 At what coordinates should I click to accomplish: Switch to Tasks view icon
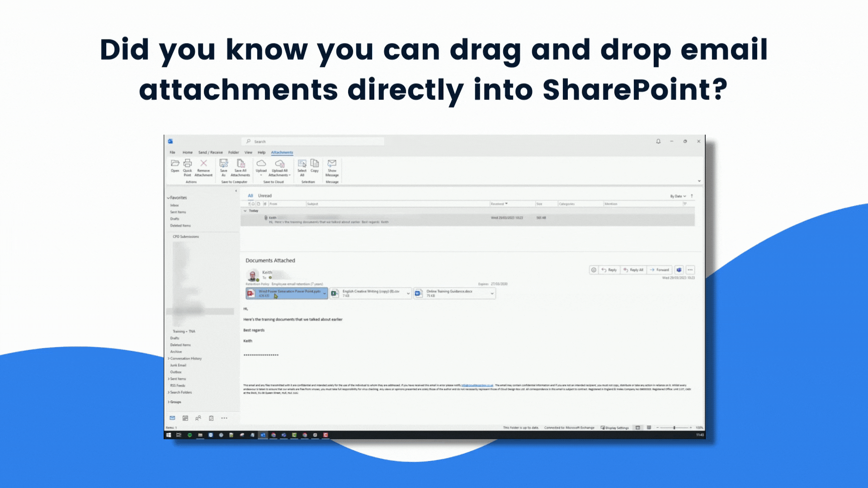tap(211, 418)
